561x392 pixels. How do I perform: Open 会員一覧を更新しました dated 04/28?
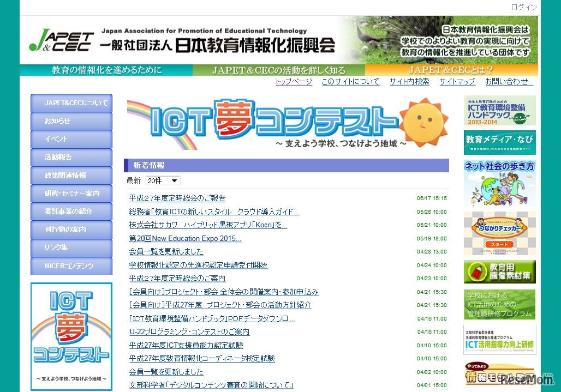tap(166, 251)
